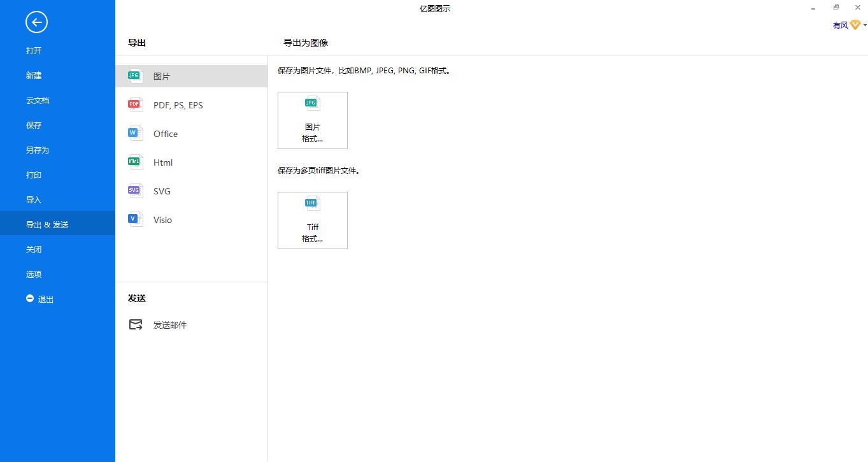Open the 打印 page
This screenshot has height=462, width=868.
(x=34, y=175)
